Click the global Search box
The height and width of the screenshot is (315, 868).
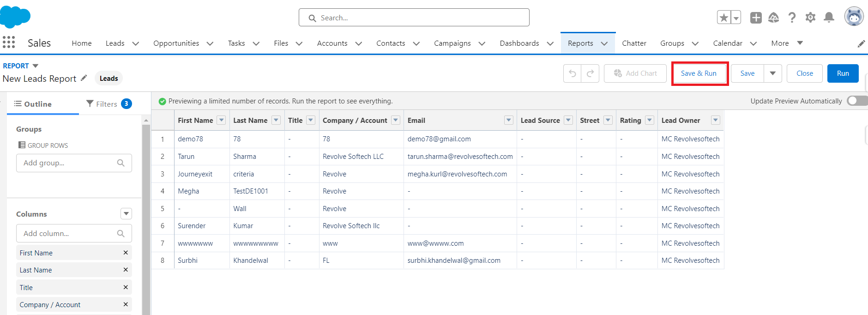coord(414,18)
